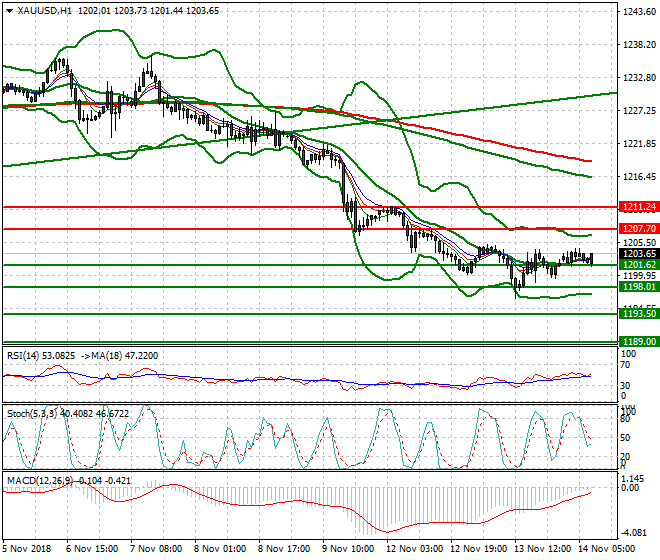The image size is (660, 560).
Task: Select the 1198.01 green support label
Action: click(x=639, y=287)
